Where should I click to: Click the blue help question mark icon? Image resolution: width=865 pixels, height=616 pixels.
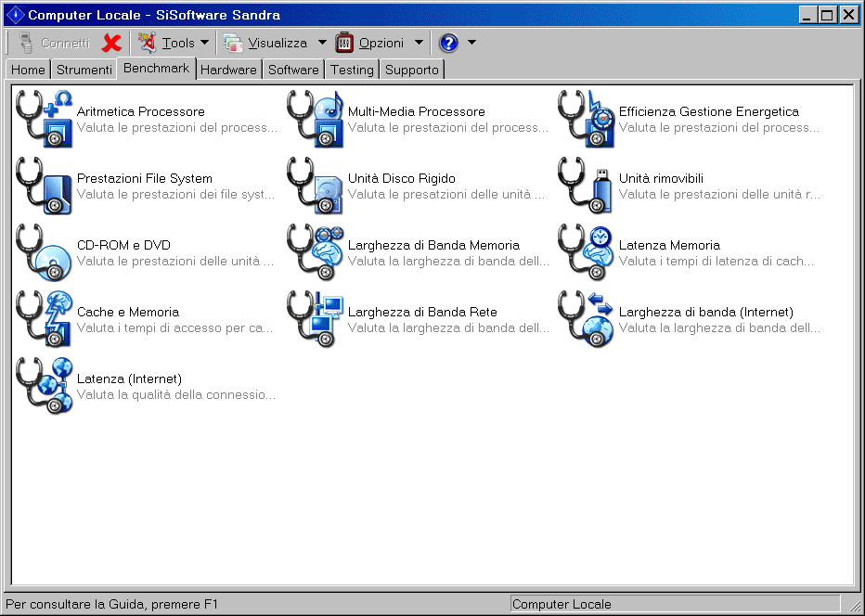449,43
